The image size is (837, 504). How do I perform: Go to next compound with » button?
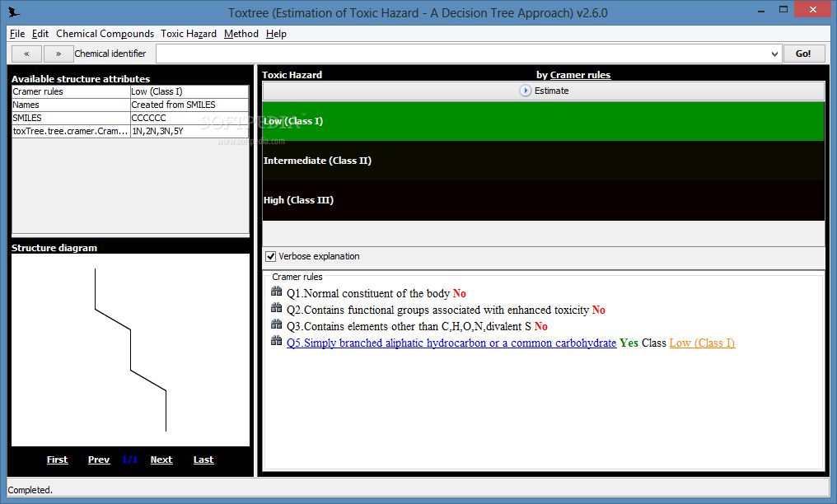tap(58, 54)
